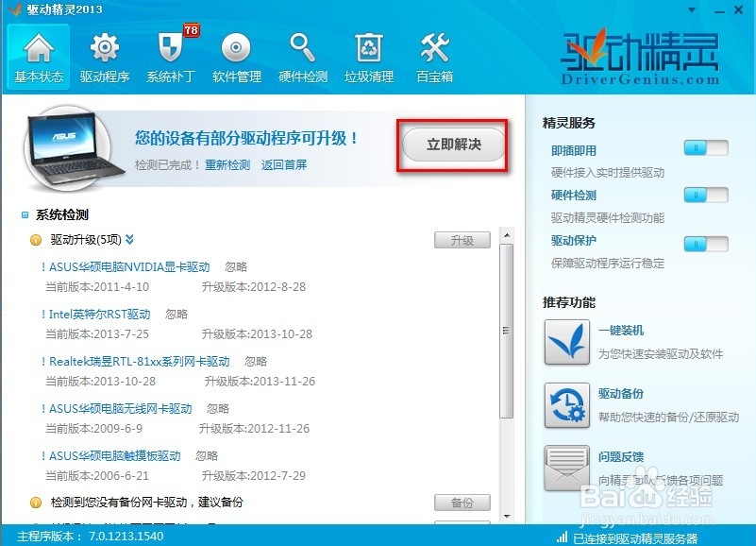Viewport: 756px width, 546px height.
Task: Ignore the NVIDIA显卡驱动 update
Action: click(236, 267)
